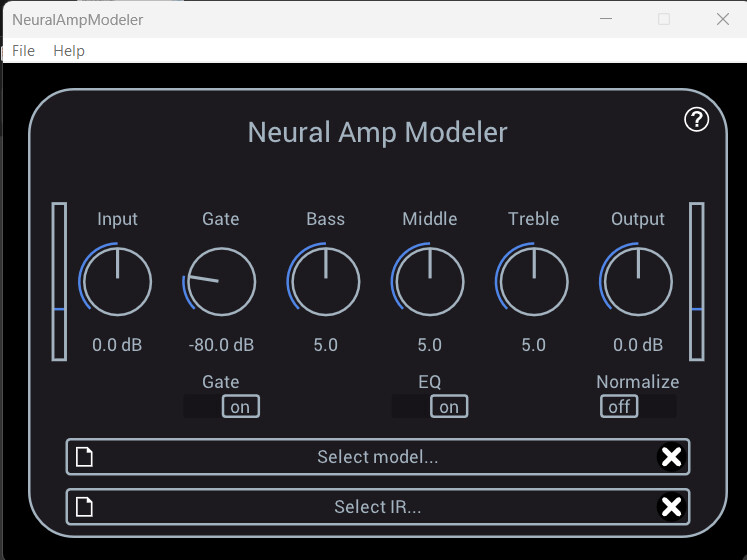This screenshot has width=747, height=560.
Task: Close the NeuralAmpModeler window
Action: click(723, 19)
